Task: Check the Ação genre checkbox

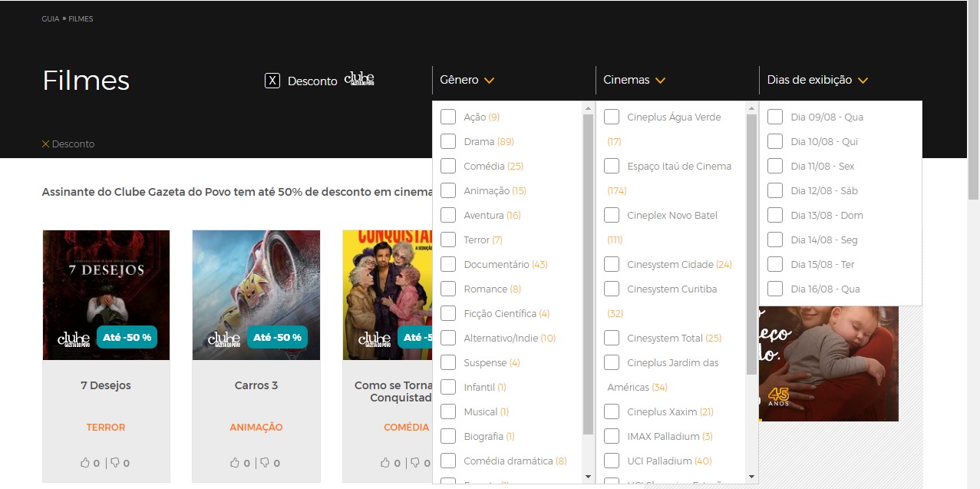Action: [x=448, y=117]
